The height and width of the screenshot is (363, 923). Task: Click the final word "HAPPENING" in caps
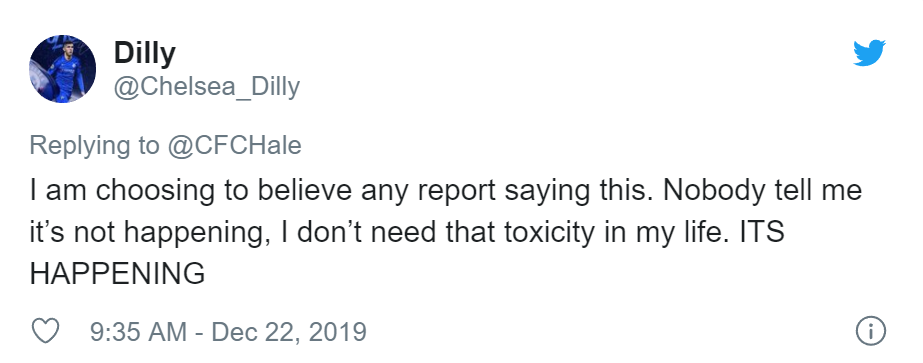pos(117,274)
